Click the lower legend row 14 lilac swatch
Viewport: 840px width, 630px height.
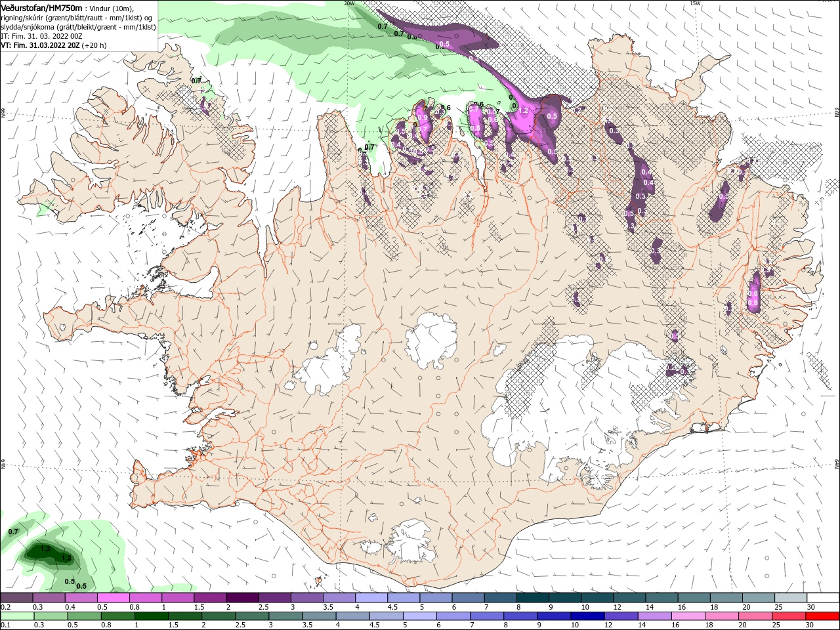pyautogui.click(x=654, y=616)
